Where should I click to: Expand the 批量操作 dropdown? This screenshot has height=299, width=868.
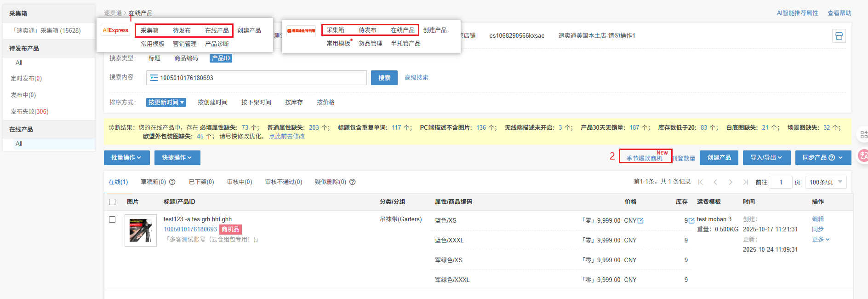click(126, 157)
